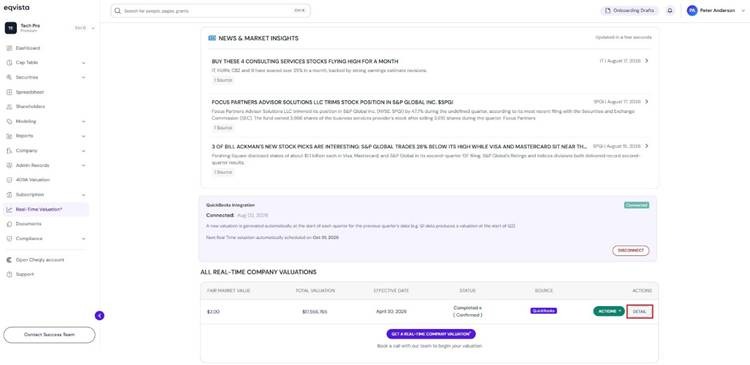Click the Detail button in valuations table
This screenshot has width=750, height=365.
coord(640,311)
